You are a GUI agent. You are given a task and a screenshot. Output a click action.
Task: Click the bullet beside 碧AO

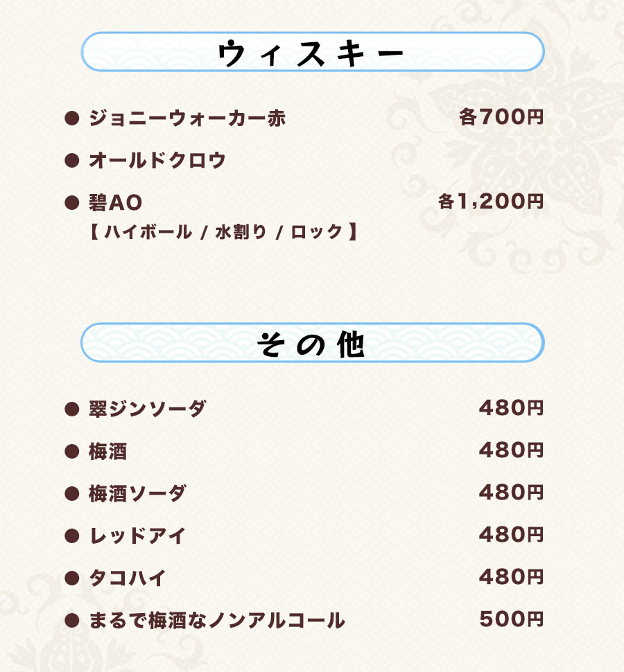pyautogui.click(x=70, y=203)
